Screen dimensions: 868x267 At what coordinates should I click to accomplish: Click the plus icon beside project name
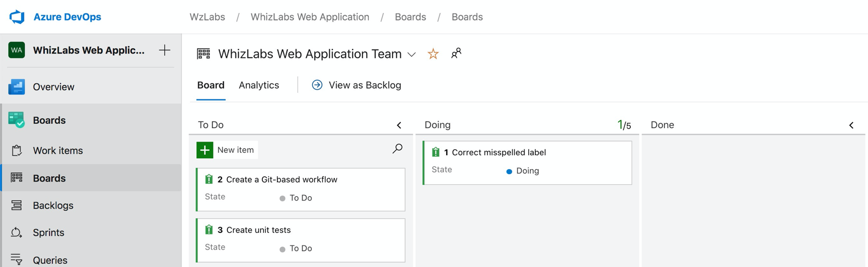click(165, 50)
